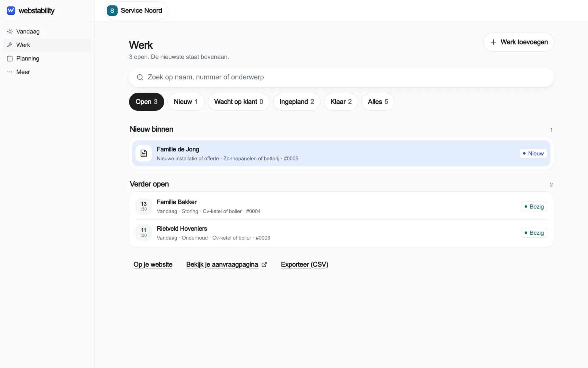588x368 pixels.
Task: Show Ingepland 2 jobs
Action: coord(297,102)
